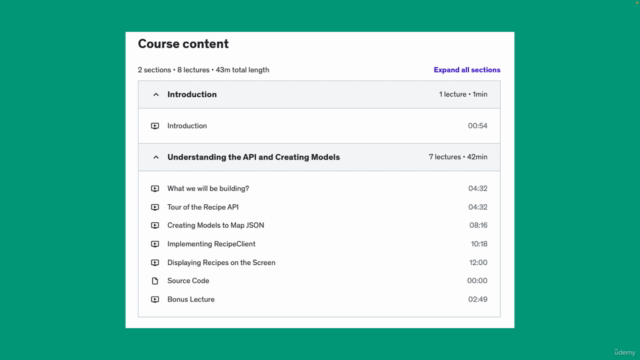Click video icon for Tour of the Recipe API

pos(155,207)
